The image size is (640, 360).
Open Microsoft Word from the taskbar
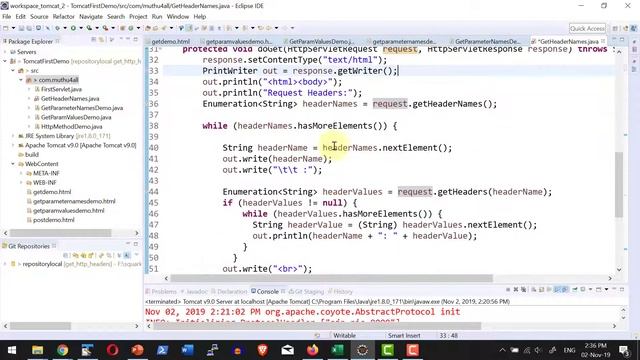187,350
